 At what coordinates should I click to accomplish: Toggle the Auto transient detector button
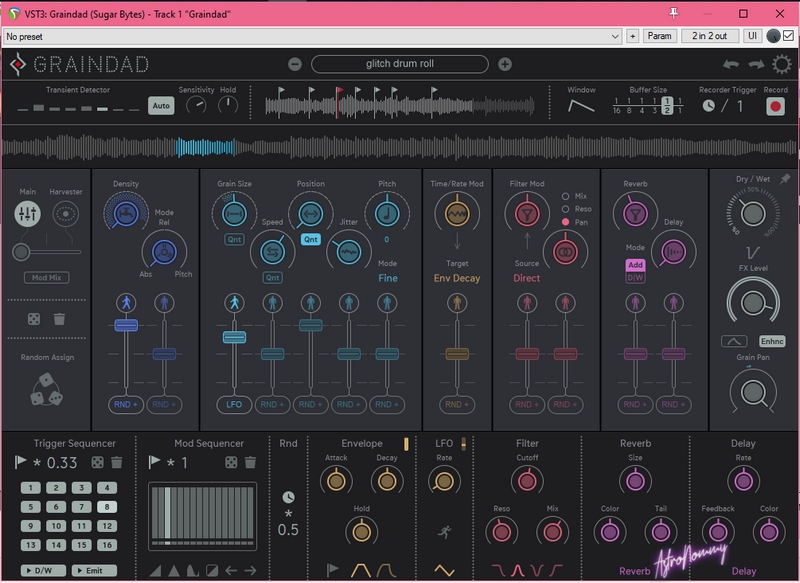[161, 106]
